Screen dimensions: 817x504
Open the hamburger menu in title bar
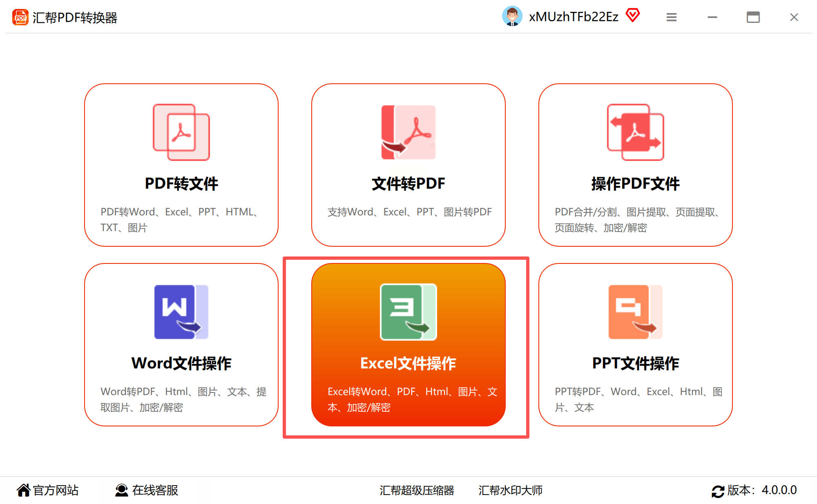pyautogui.click(x=671, y=17)
